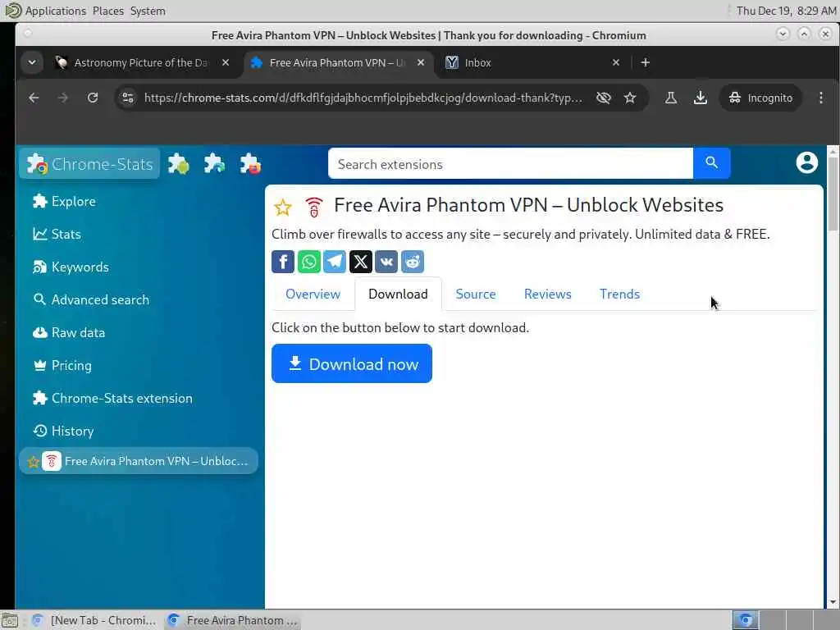Open browser downloads tray icon
This screenshot has height=630, width=840.
click(x=701, y=98)
